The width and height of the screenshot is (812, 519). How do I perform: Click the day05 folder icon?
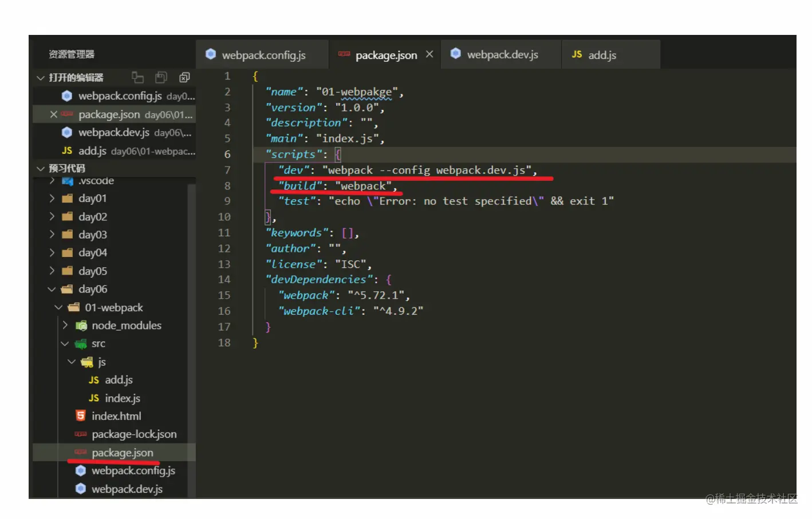[68, 271]
